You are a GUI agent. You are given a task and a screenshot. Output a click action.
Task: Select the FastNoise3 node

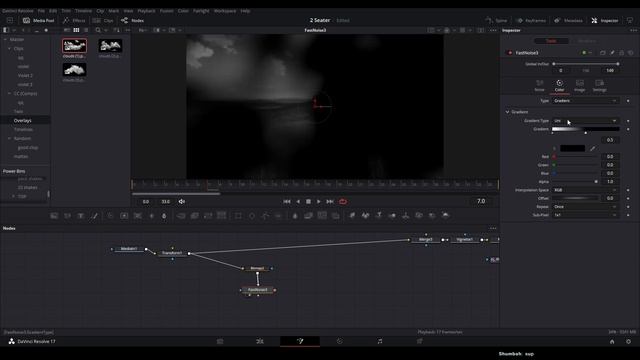coord(258,290)
